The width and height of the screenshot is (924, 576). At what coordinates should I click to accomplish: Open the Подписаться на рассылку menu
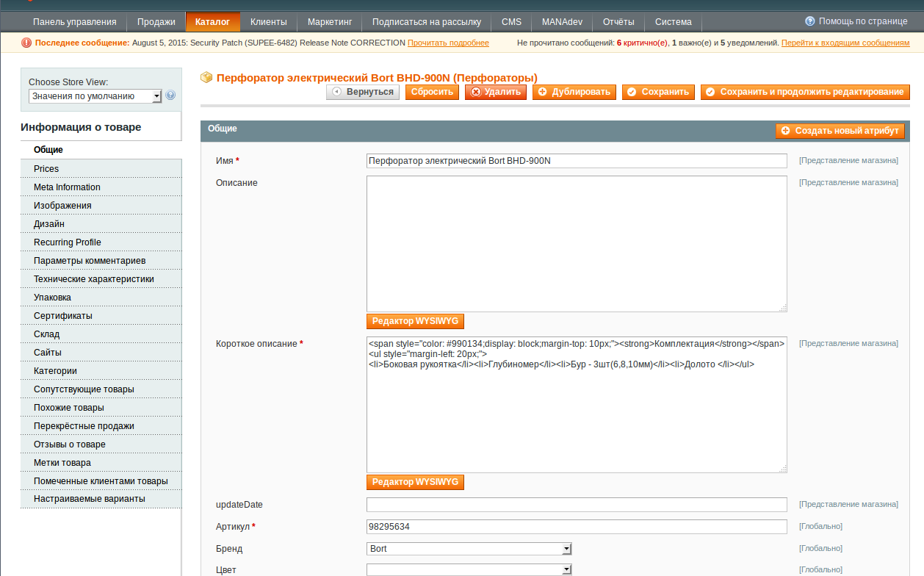click(427, 22)
